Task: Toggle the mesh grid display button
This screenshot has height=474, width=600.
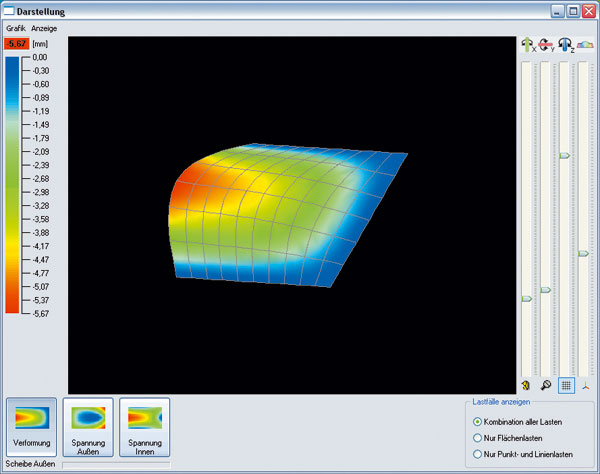Action: point(566,385)
